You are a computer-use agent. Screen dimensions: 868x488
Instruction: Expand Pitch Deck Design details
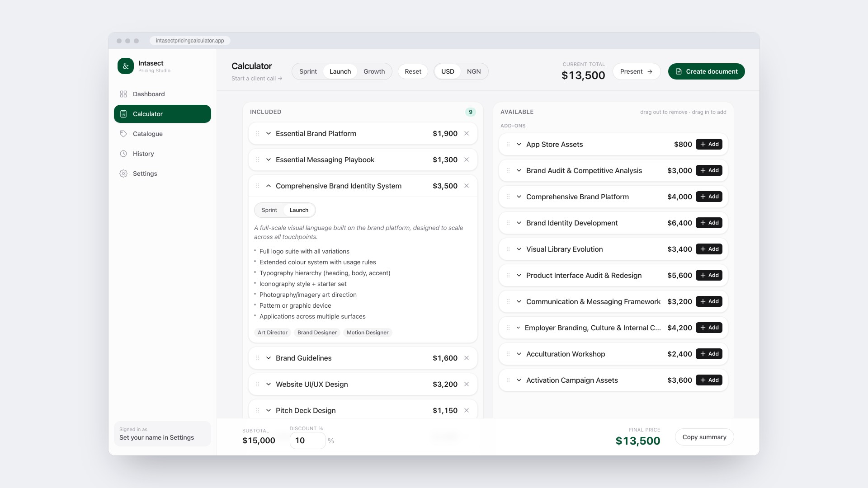(x=269, y=410)
